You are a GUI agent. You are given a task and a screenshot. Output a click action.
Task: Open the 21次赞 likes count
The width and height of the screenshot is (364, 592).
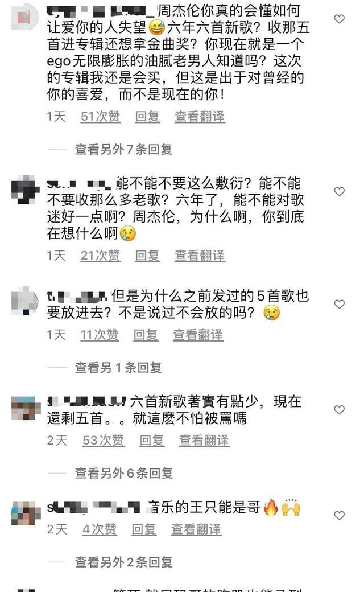click(100, 256)
